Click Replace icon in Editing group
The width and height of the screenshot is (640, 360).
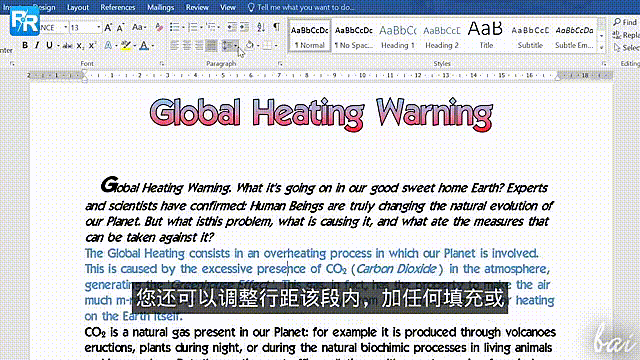click(x=617, y=35)
